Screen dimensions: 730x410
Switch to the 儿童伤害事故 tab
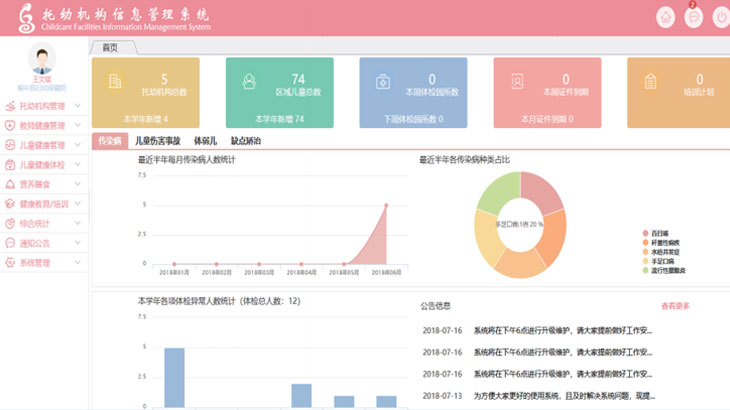click(x=158, y=141)
